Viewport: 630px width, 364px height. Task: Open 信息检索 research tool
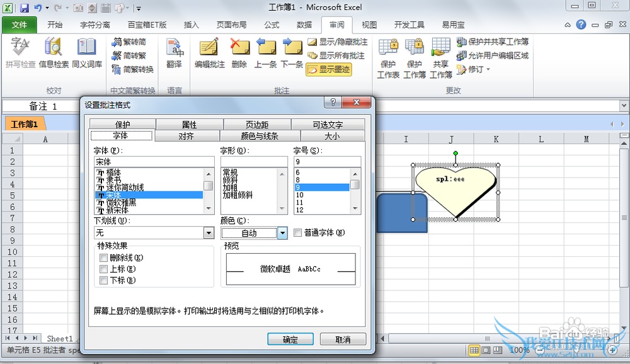click(x=54, y=53)
